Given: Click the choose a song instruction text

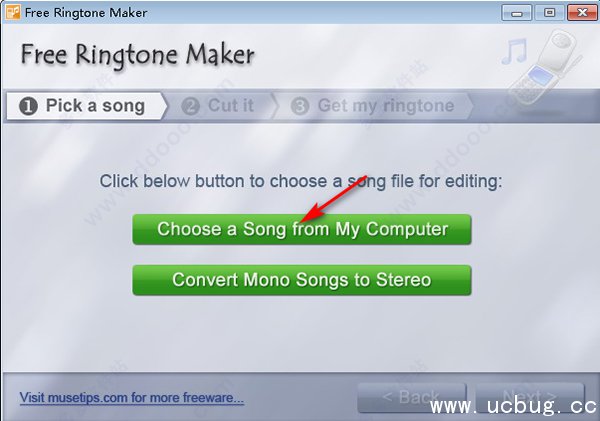Looking at the screenshot, I should (301, 181).
